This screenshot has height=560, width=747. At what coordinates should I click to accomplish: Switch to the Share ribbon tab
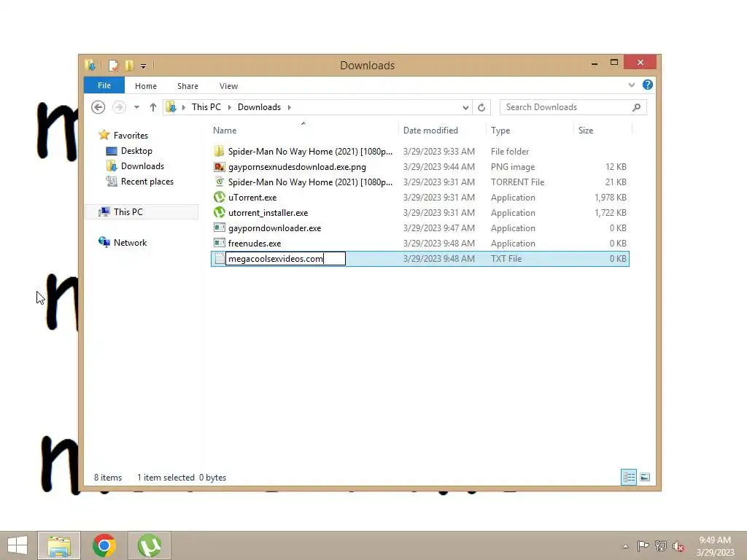tap(187, 86)
